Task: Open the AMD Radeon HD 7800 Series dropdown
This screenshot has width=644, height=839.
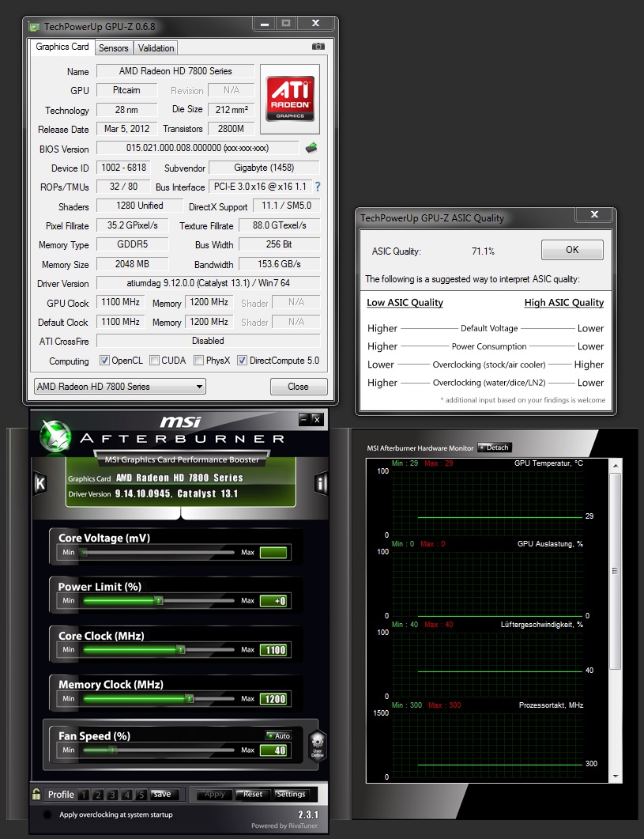Action: 120,387
